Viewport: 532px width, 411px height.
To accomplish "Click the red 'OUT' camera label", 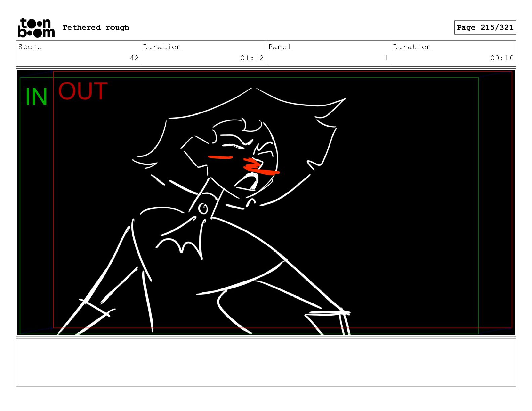I will tap(83, 91).
